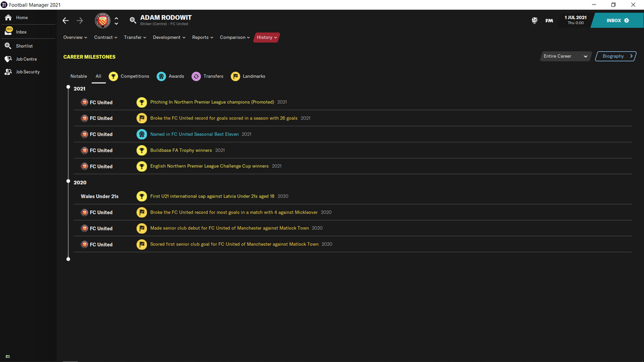
Task: Click trophy icon for Buildbase FA Trophy winners
Action: [x=142, y=150]
